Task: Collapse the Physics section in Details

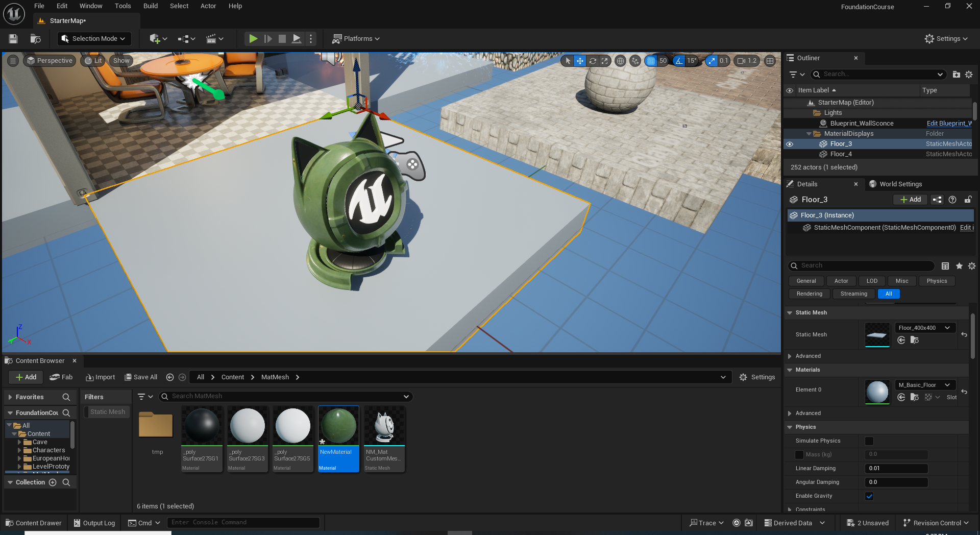Action: click(790, 427)
